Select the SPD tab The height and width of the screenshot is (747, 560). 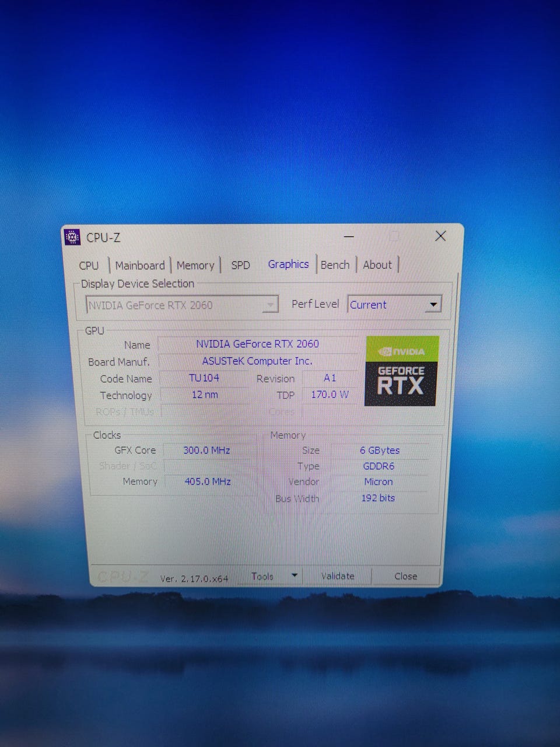(240, 265)
